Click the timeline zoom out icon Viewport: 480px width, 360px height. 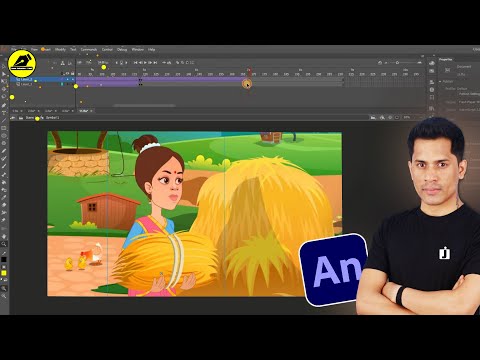tap(386, 63)
